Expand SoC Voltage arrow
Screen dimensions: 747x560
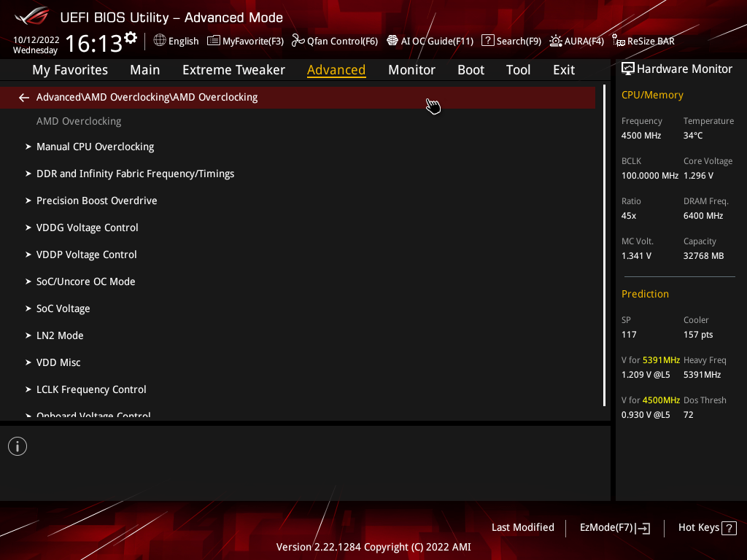click(x=28, y=308)
